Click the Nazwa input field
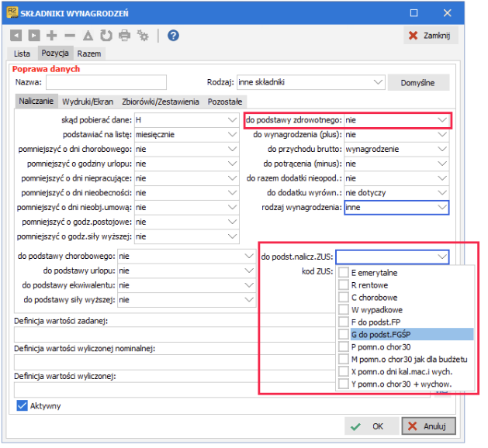This screenshot has width=488, height=448. [x=106, y=82]
